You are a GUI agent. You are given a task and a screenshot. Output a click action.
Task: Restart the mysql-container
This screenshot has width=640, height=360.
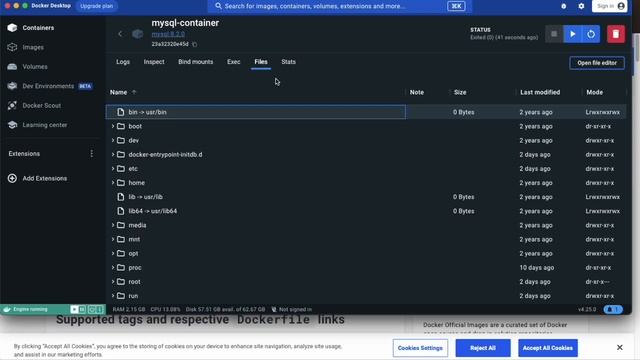click(591, 34)
